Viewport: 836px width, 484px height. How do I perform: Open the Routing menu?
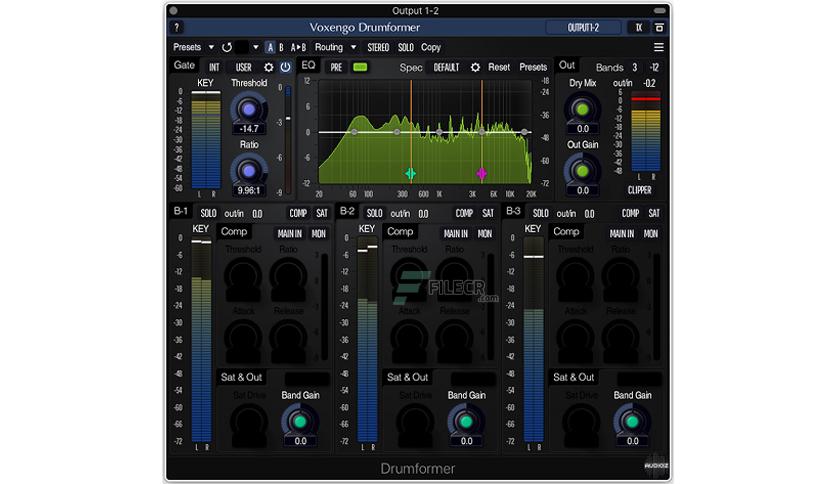point(329,47)
